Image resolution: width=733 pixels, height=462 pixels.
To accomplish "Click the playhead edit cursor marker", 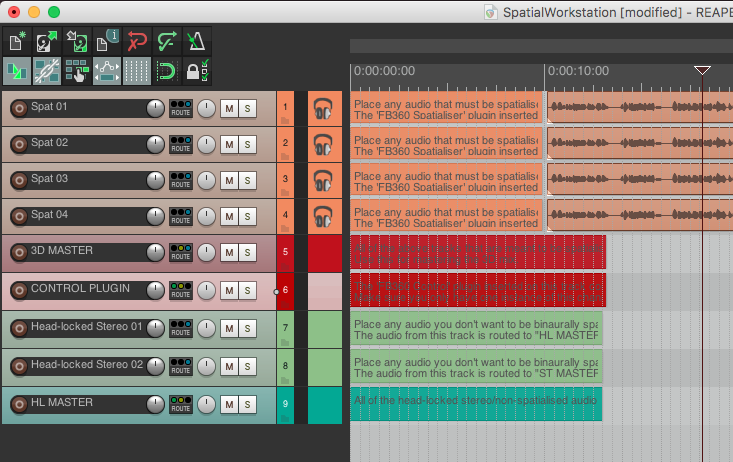I will tap(702, 71).
